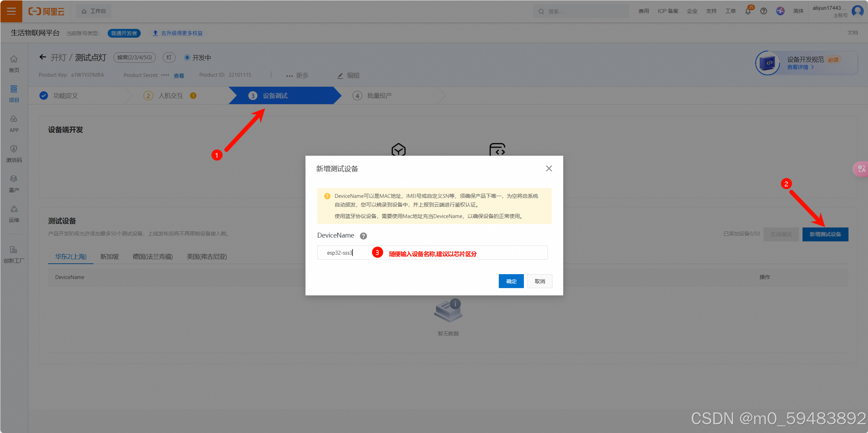Image resolution: width=868 pixels, height=433 pixels.
Task: Click the DeviceName help tooltip icon
Action: (x=363, y=236)
